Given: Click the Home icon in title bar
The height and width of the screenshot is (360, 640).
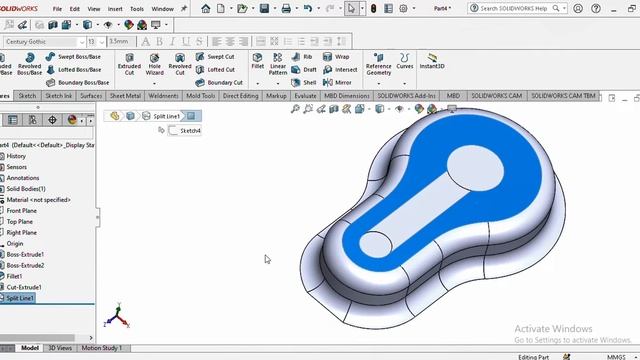Looking at the screenshot, I should [x=206, y=8].
